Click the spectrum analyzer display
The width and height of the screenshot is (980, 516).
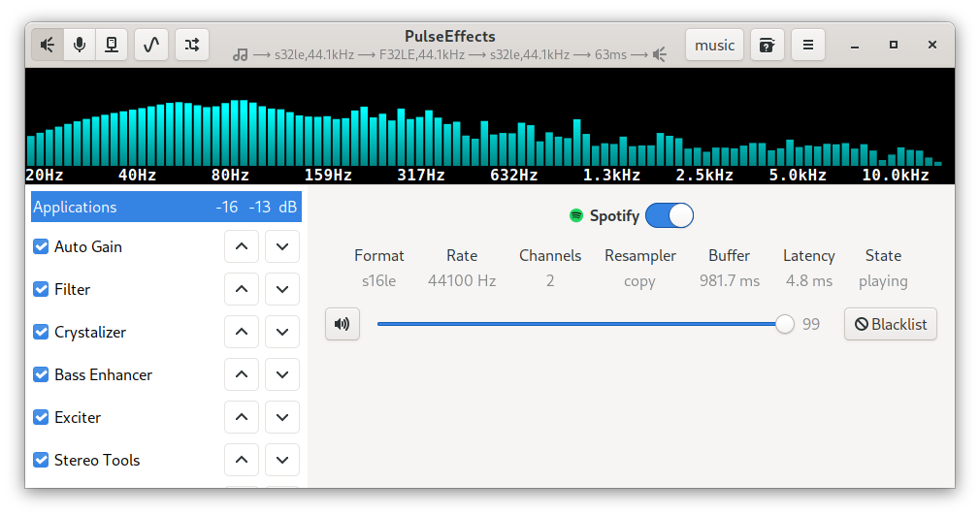coord(490,125)
